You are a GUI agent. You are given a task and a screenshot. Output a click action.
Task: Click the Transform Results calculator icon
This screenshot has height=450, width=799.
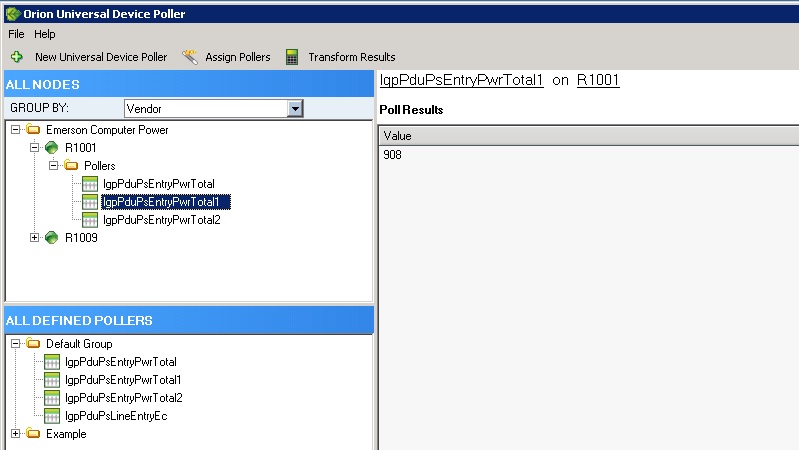pyautogui.click(x=292, y=57)
